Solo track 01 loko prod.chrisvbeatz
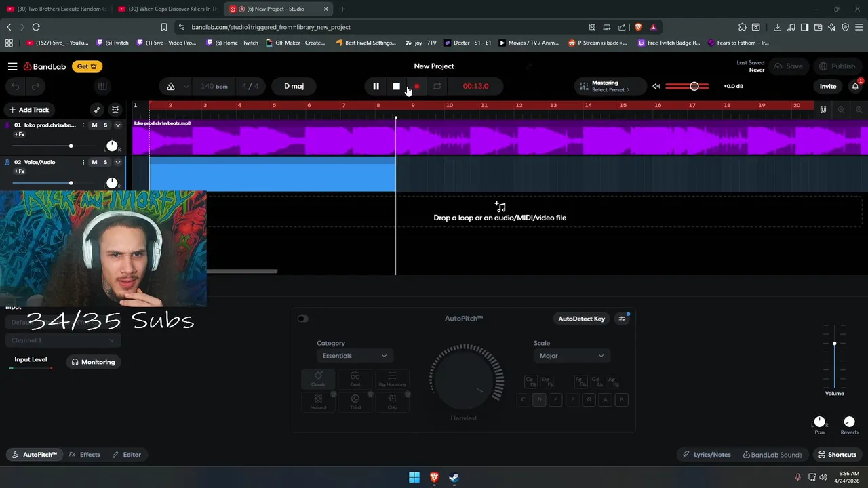Image resolution: width=868 pixels, height=488 pixels. pos(105,125)
